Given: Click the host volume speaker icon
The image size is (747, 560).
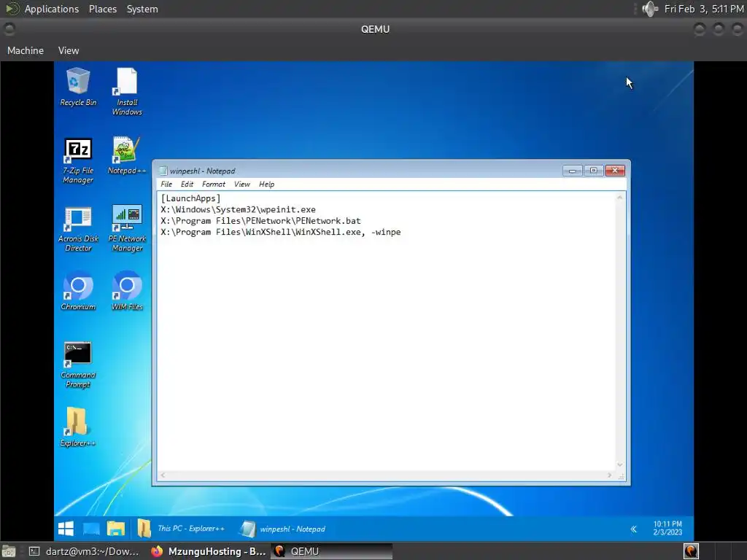Looking at the screenshot, I should (650, 9).
